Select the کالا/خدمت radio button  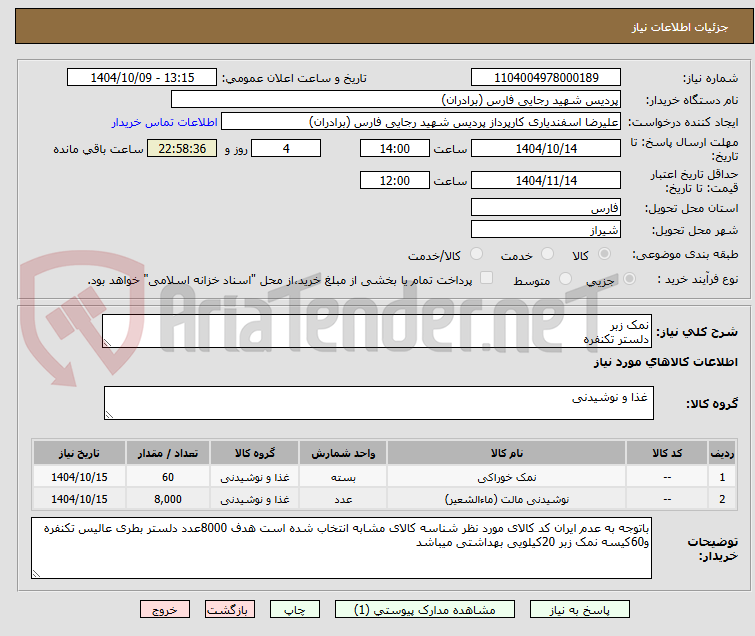click(x=476, y=254)
